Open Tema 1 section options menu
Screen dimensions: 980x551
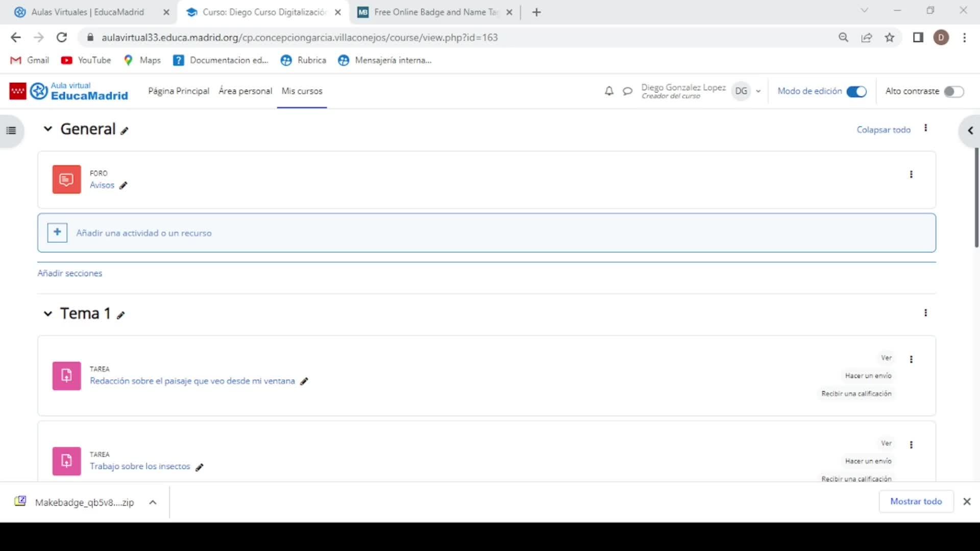coord(925,313)
